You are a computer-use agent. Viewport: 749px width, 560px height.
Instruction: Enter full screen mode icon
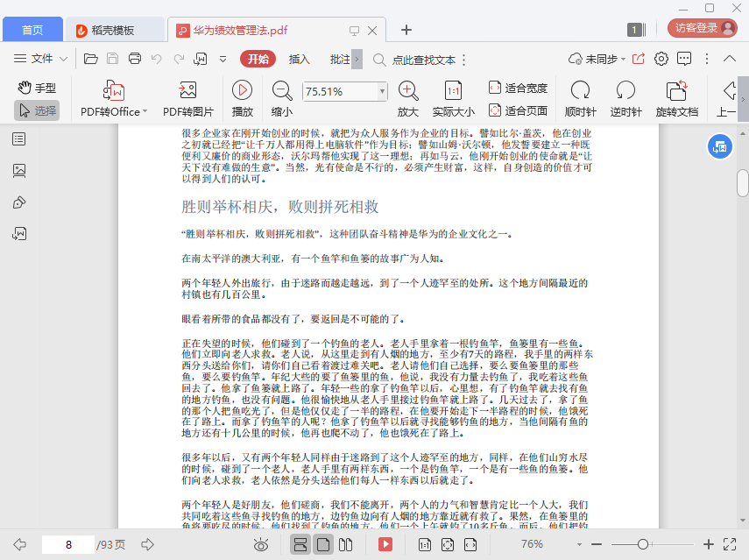[730, 544]
